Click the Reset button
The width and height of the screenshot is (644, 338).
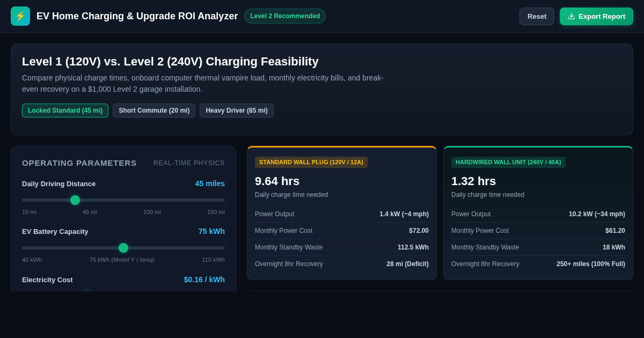[537, 16]
